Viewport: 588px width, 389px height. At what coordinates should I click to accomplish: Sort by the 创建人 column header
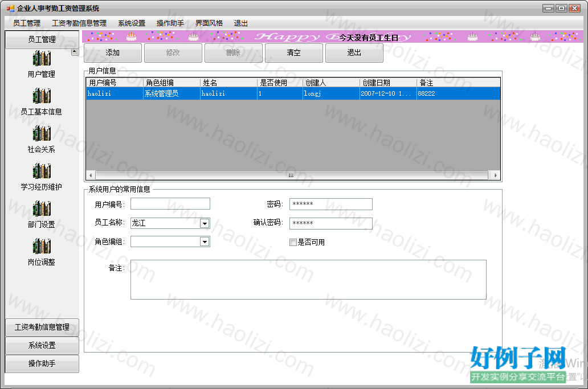[331, 83]
